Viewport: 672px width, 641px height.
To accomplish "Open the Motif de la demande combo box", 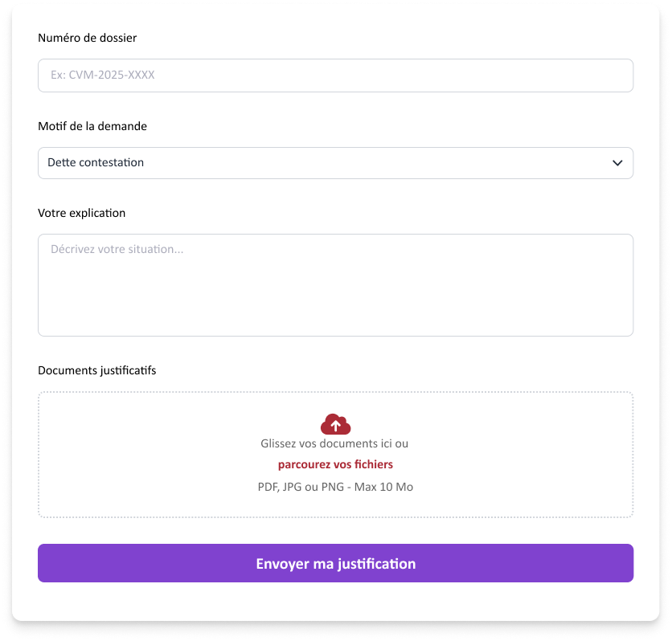I will pyautogui.click(x=335, y=163).
